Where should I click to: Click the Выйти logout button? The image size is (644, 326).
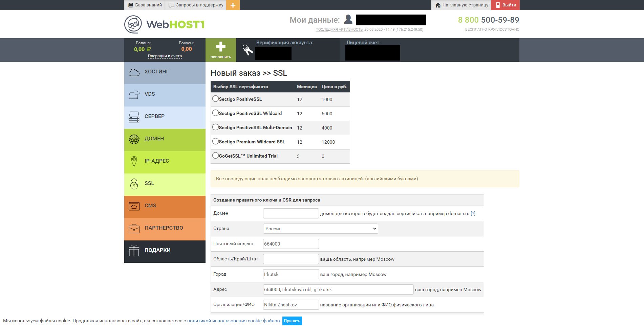[506, 5]
